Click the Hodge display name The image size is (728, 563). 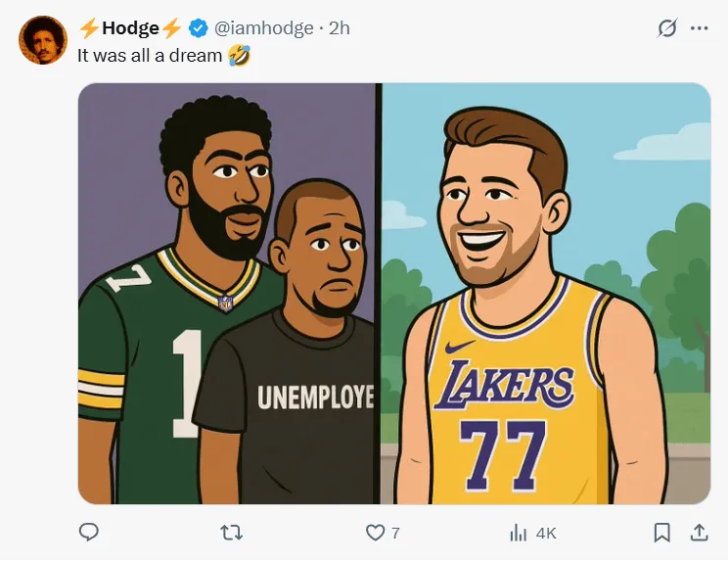point(131,28)
